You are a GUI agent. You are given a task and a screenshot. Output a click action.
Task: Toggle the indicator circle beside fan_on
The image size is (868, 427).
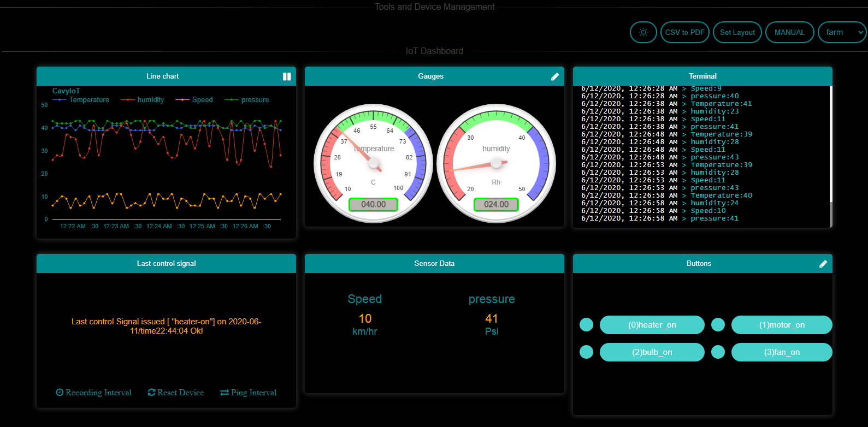click(x=718, y=352)
